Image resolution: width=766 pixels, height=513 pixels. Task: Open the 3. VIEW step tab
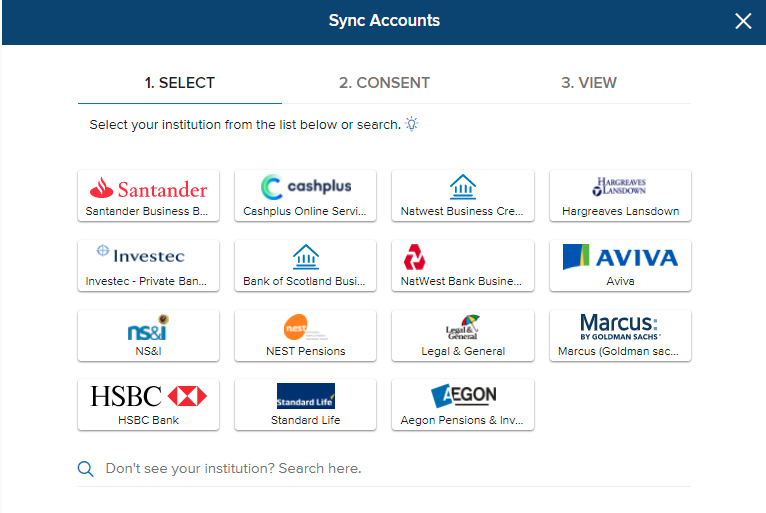(x=589, y=83)
